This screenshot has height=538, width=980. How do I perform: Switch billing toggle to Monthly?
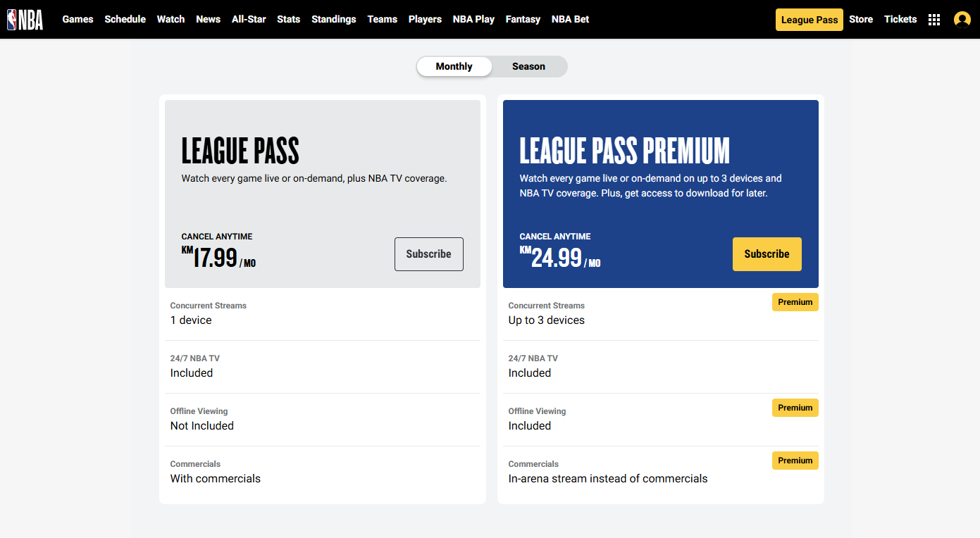[454, 66]
